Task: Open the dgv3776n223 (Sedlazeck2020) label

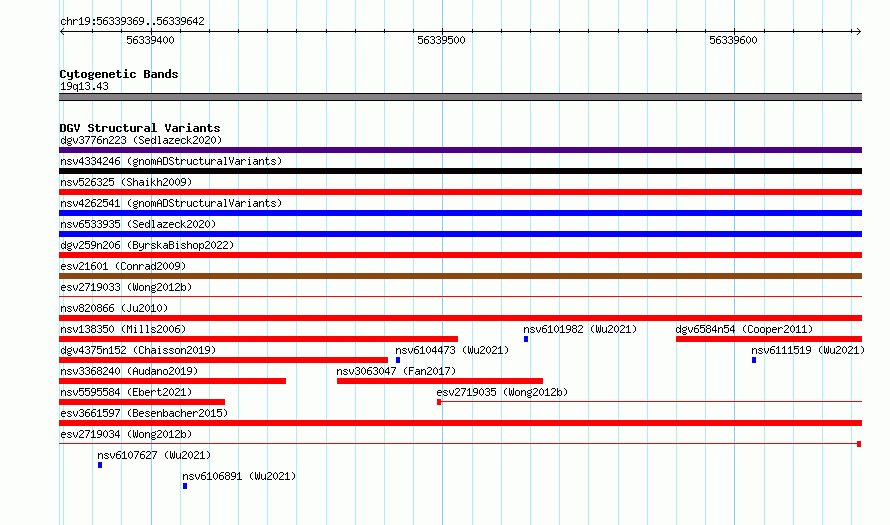Action: click(x=141, y=140)
